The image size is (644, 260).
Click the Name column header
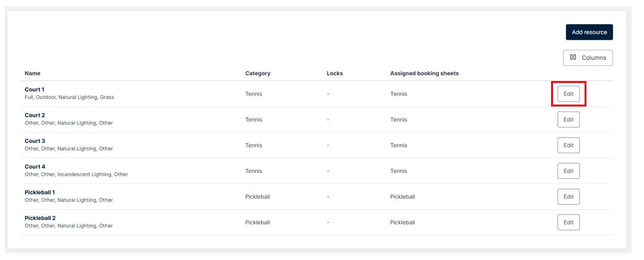pos(32,74)
